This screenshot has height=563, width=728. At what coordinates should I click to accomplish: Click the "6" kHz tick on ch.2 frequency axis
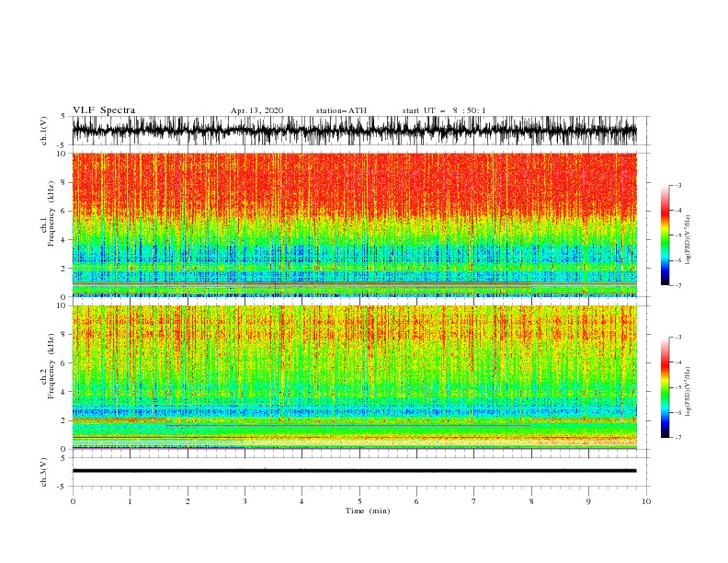(x=63, y=363)
